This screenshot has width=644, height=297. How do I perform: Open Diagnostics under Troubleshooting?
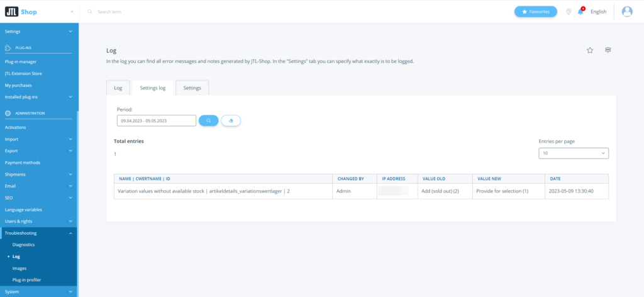pos(24,244)
